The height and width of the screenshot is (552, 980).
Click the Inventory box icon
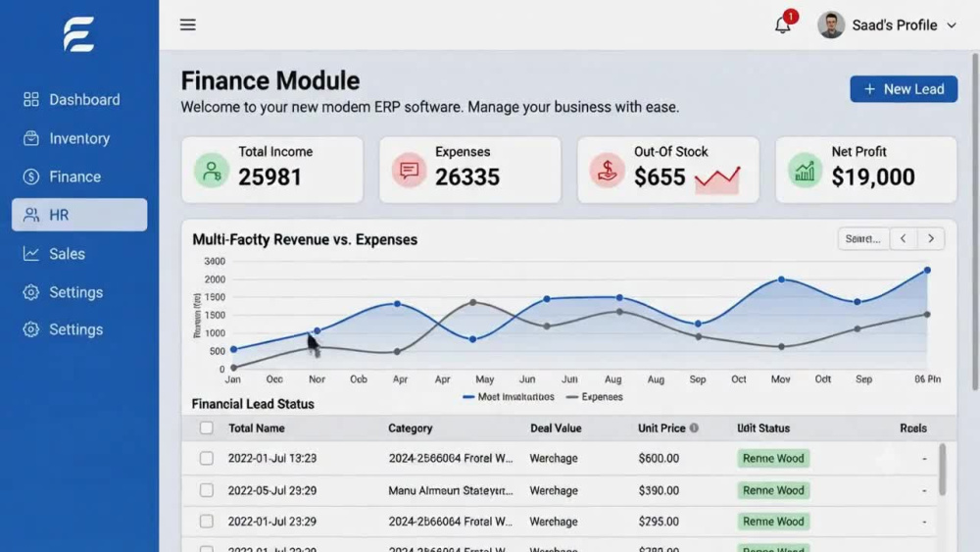point(30,138)
